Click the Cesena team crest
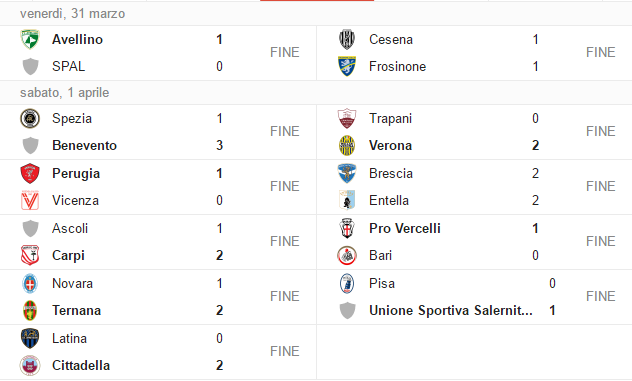 click(347, 39)
